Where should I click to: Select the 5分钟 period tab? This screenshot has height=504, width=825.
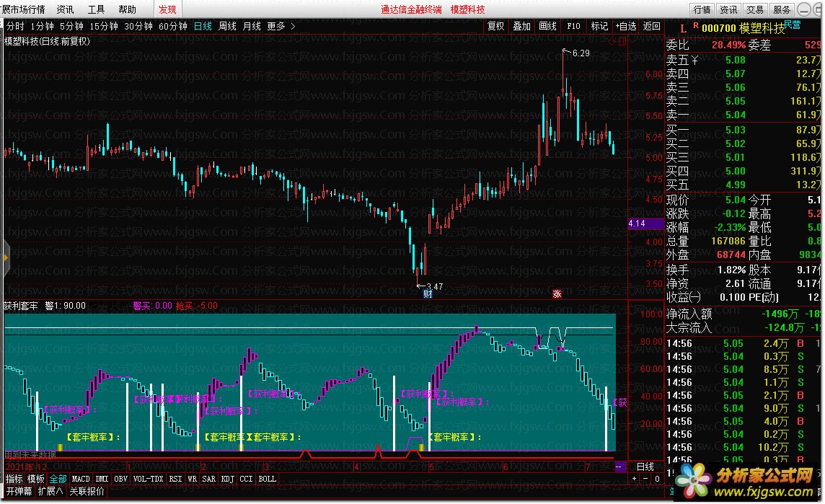point(71,26)
